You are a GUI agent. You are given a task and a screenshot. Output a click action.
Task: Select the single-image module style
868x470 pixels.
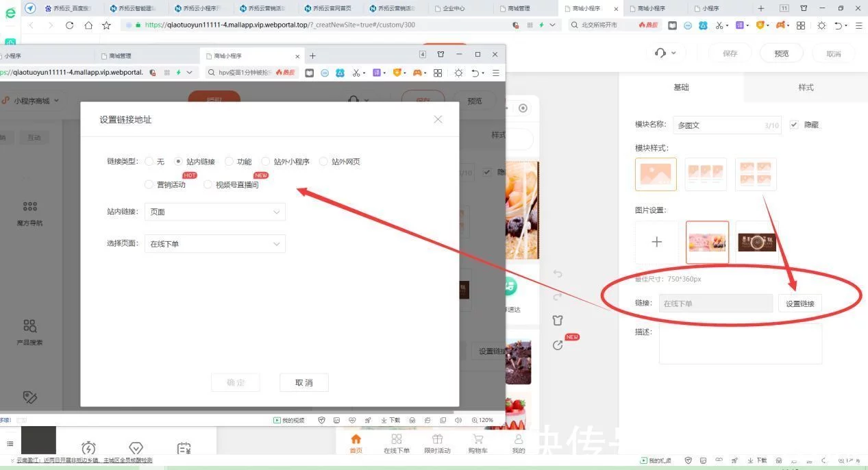pos(656,174)
